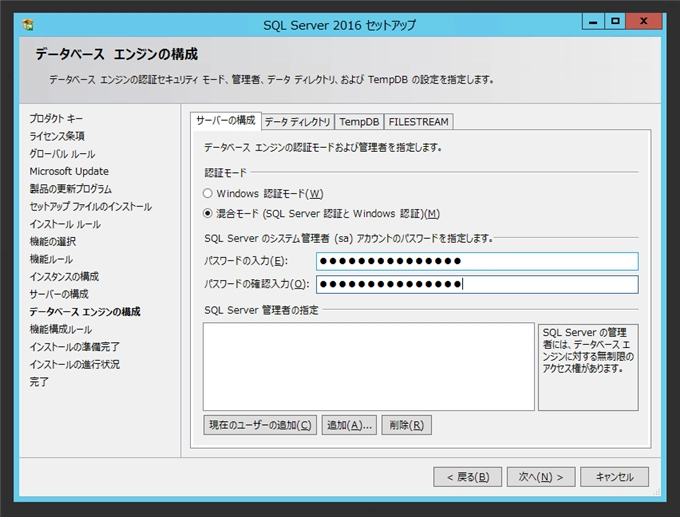Click インストールの進行状況 step in sidebar
Screen dimensions: 680x517
pyautogui.click(x=74, y=364)
